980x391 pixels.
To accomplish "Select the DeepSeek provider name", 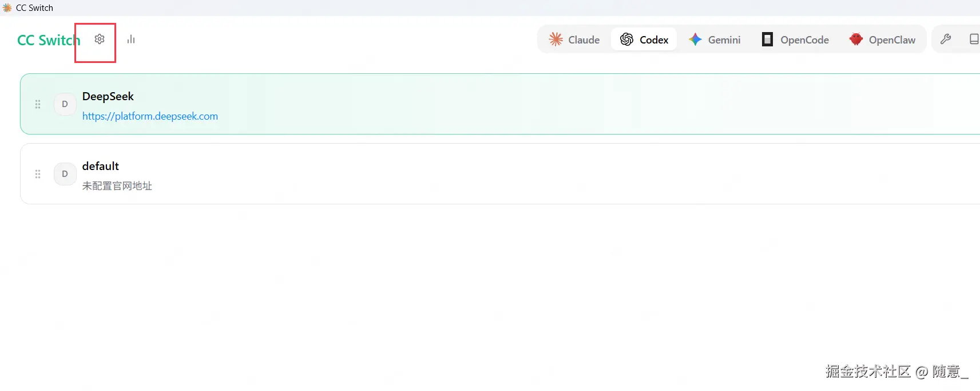I will (108, 96).
